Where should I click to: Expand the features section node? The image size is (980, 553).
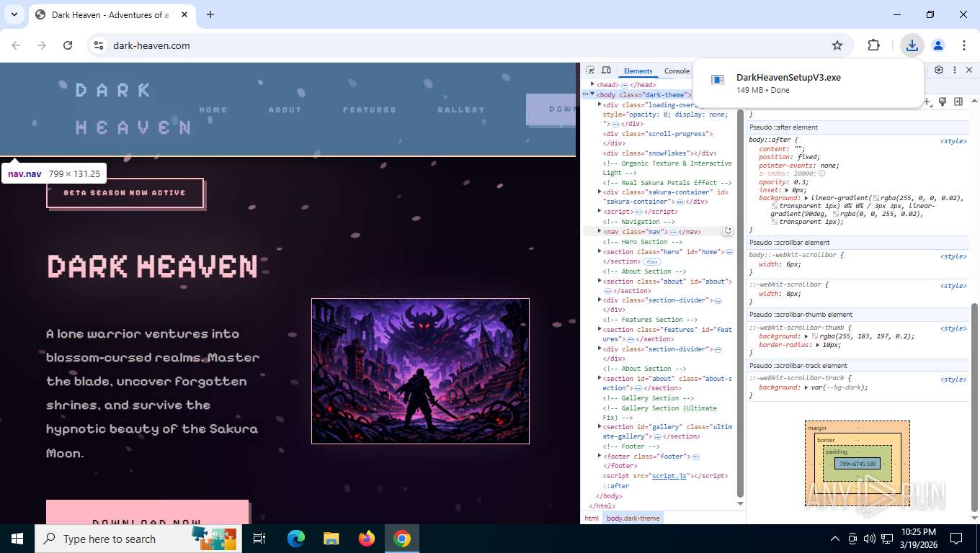[600, 329]
